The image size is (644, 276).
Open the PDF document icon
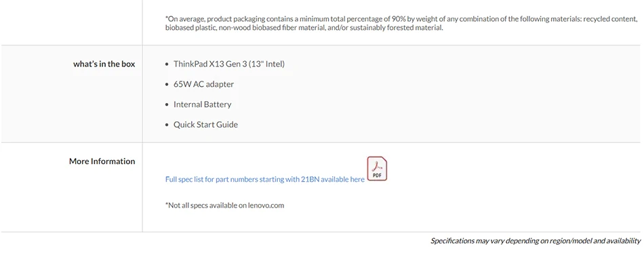pos(377,169)
